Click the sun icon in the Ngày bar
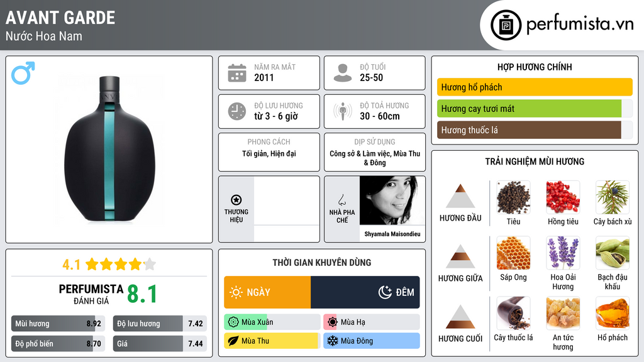Screen dimensions: 644x362 (236, 292)
